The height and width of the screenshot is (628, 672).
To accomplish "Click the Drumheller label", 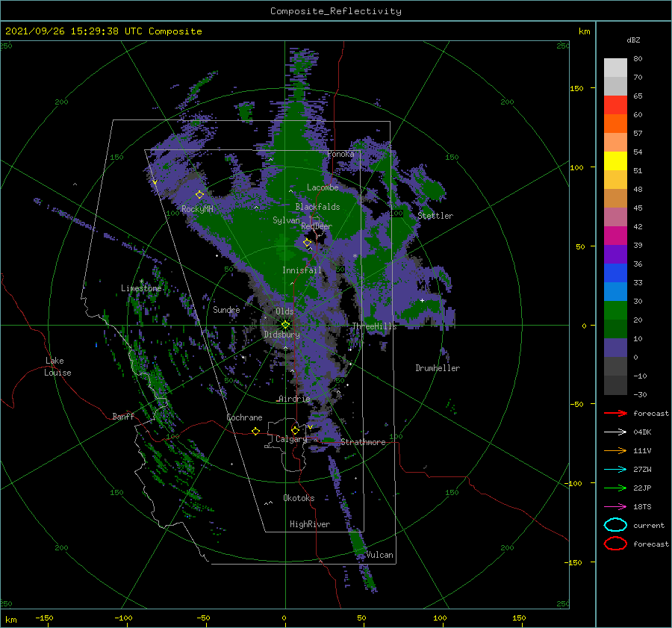I will [x=438, y=368].
